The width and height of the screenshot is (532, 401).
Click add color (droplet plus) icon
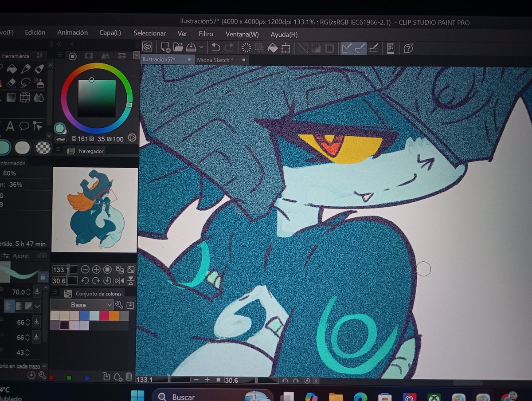[118, 377]
